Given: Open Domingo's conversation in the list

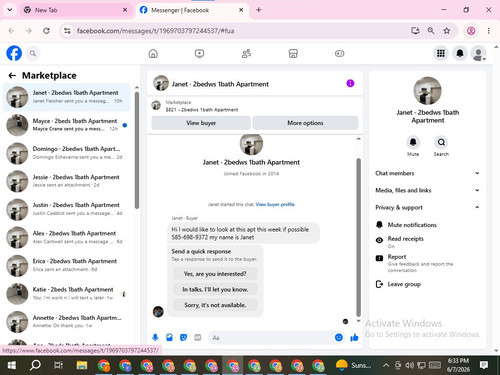Looking at the screenshot, I should (67, 153).
